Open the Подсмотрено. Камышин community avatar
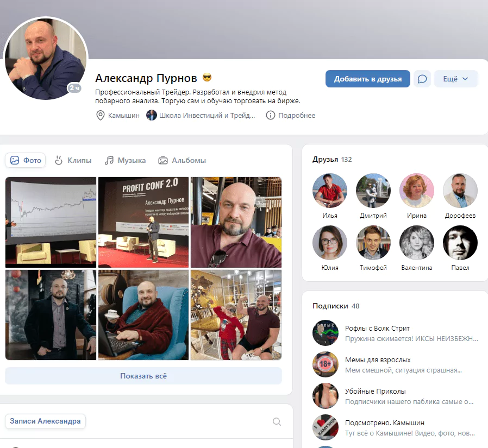This screenshot has width=488, height=448. point(325,427)
